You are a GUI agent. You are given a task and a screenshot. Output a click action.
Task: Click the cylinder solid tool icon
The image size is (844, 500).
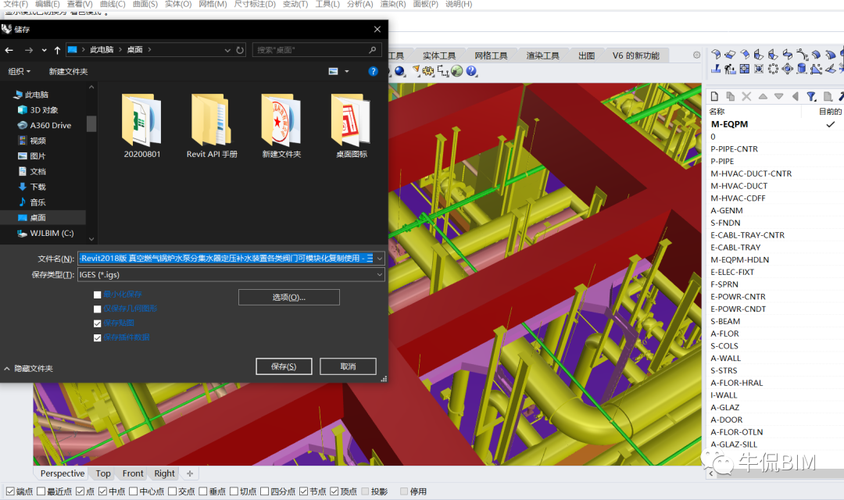[x=801, y=68]
